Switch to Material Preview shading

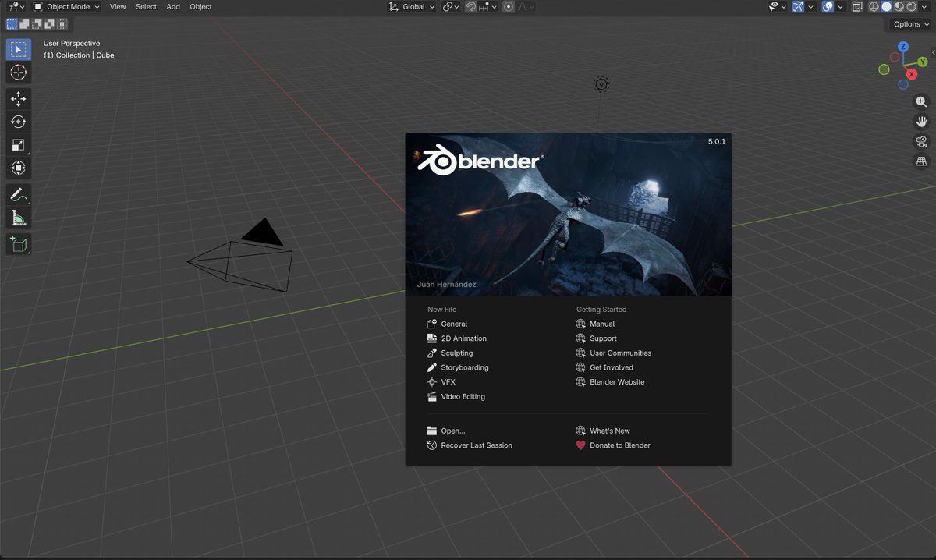click(899, 6)
